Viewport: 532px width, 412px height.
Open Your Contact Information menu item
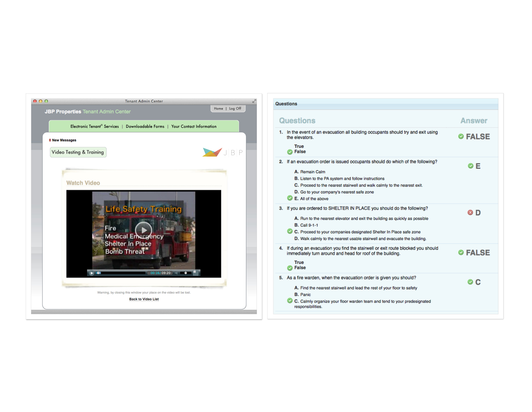(x=194, y=126)
